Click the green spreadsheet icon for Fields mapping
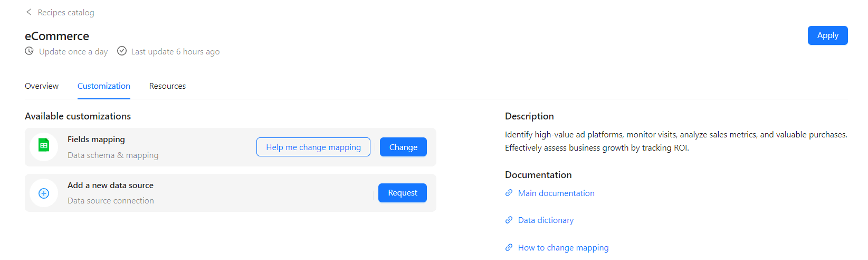 coord(44,146)
